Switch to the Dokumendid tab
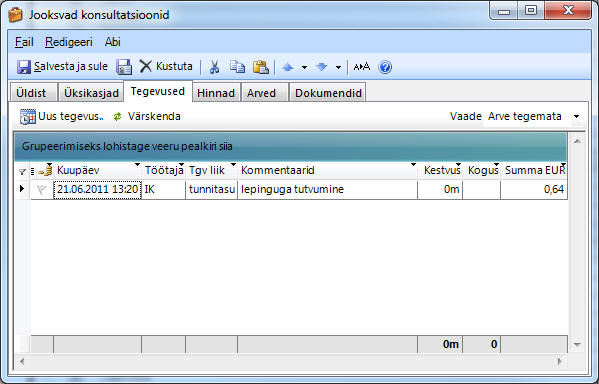This screenshot has height=384, width=599. click(328, 93)
